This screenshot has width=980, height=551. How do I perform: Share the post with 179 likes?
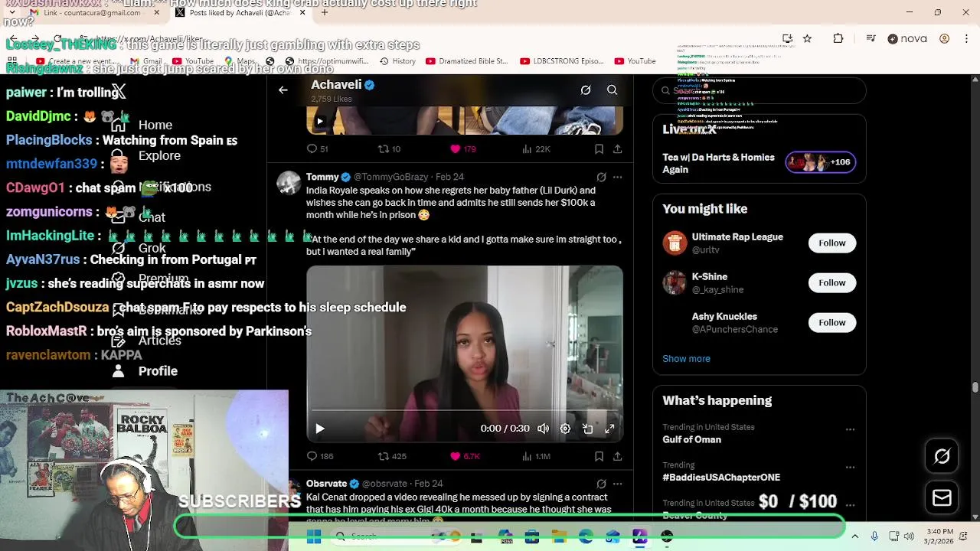(617, 149)
